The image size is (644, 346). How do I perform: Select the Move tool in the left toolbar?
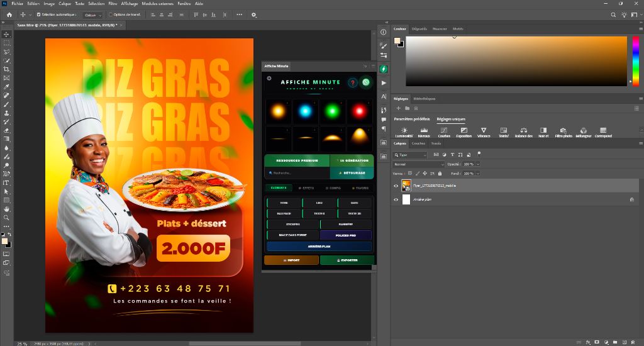6,35
